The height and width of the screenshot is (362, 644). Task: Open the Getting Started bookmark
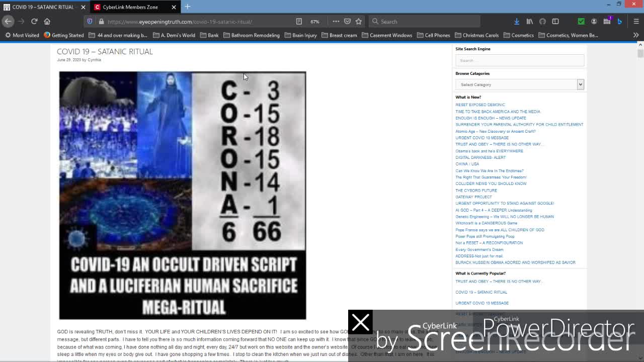click(63, 35)
